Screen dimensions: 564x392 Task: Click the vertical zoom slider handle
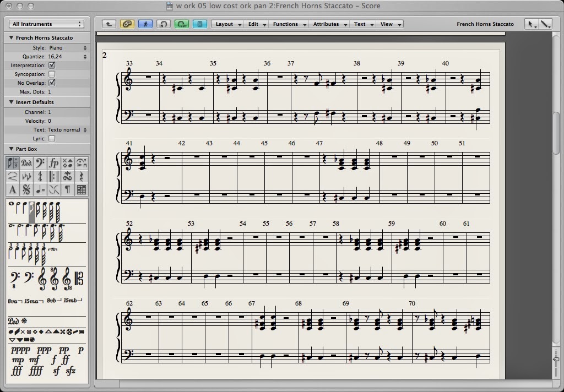(x=556, y=359)
